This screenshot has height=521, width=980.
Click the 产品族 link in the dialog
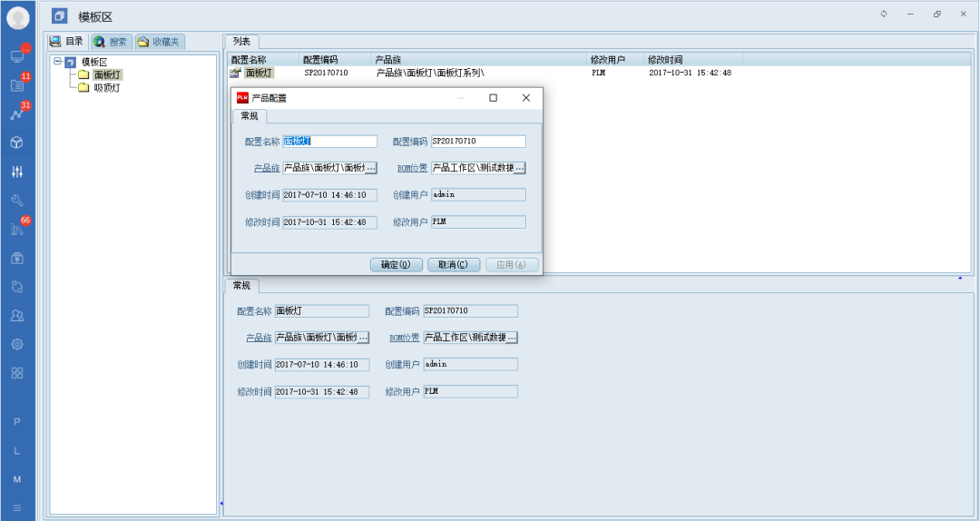pyautogui.click(x=267, y=168)
